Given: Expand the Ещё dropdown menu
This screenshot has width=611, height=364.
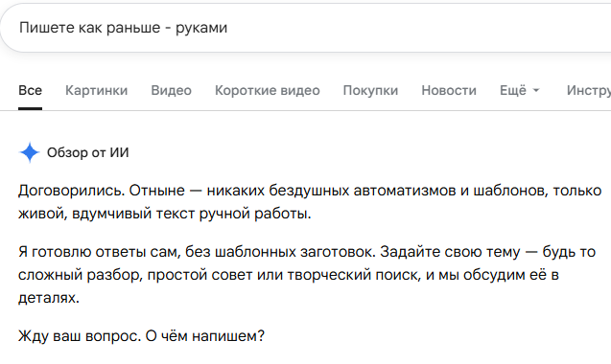Looking at the screenshot, I should (520, 90).
